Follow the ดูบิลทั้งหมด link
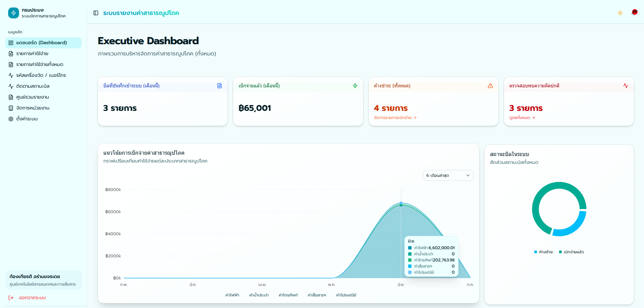 [x=522, y=118]
